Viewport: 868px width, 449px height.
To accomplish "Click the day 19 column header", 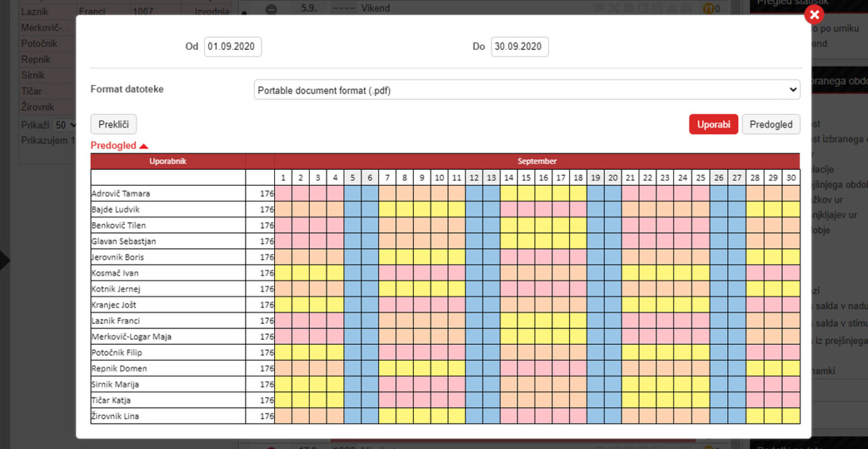I will pyautogui.click(x=595, y=178).
